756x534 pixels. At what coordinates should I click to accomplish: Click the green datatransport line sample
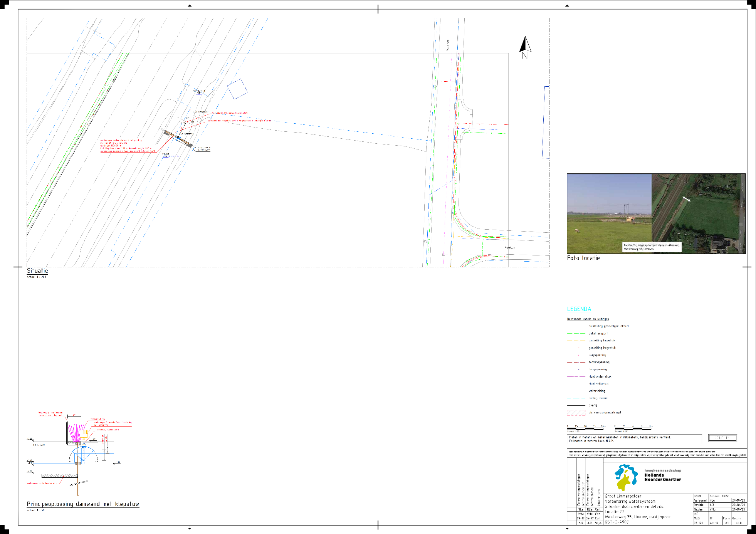click(576, 333)
